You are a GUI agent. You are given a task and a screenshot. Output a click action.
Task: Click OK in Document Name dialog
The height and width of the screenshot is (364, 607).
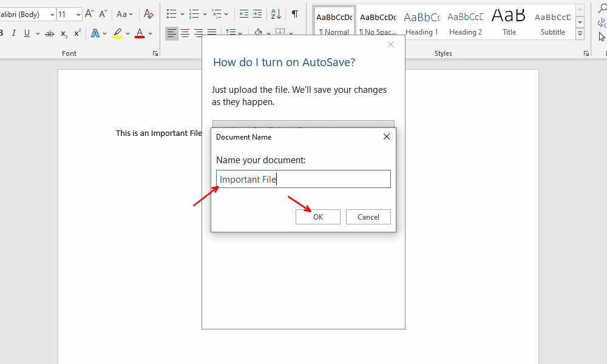coord(317,217)
